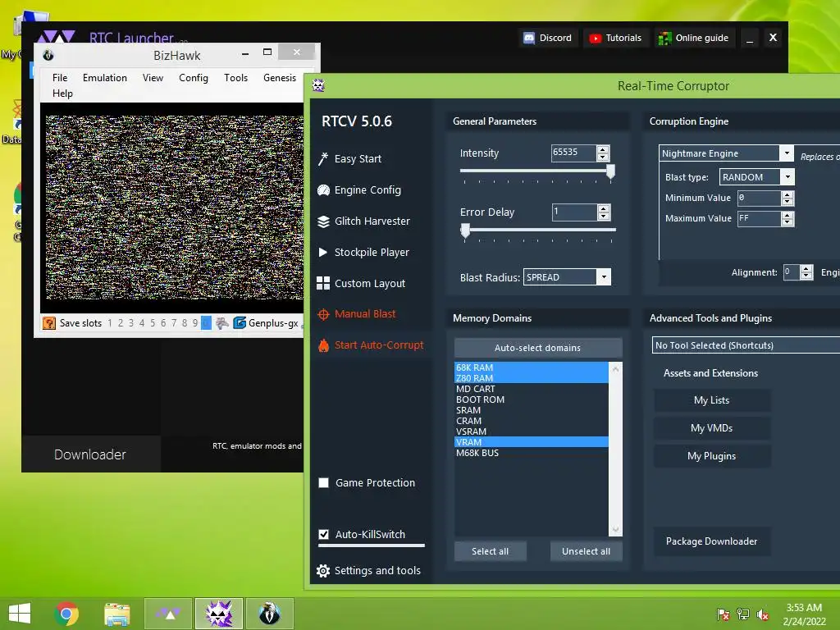Open the Blast Radius SPREAD dropdown
840x630 pixels.
tap(604, 277)
